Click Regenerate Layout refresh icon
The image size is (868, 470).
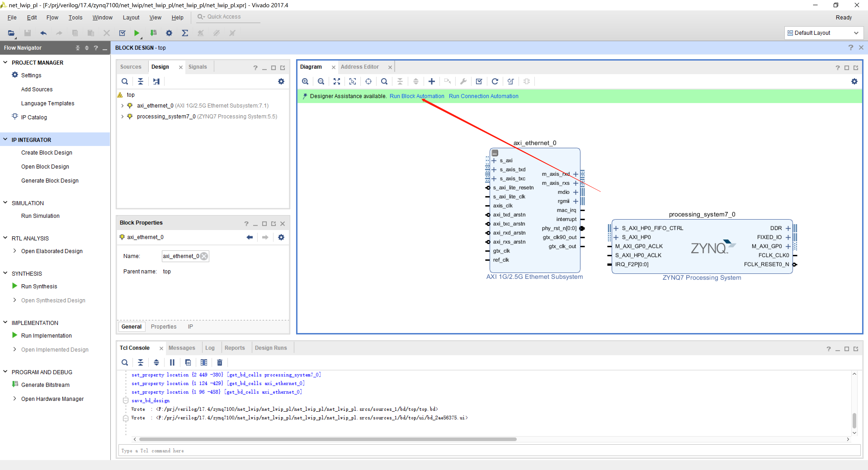[x=495, y=81]
